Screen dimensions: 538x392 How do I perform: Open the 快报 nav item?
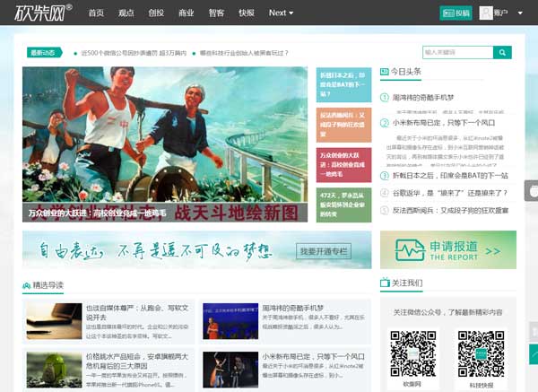point(247,13)
